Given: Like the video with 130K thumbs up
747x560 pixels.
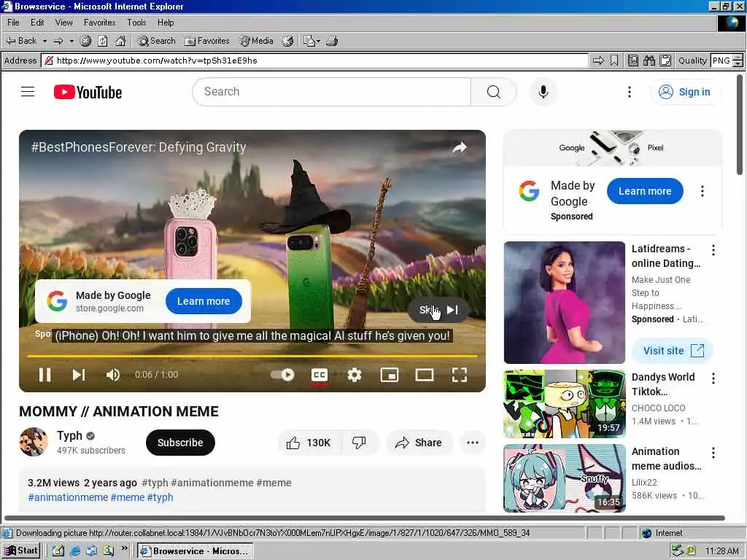Looking at the screenshot, I should 309,443.
